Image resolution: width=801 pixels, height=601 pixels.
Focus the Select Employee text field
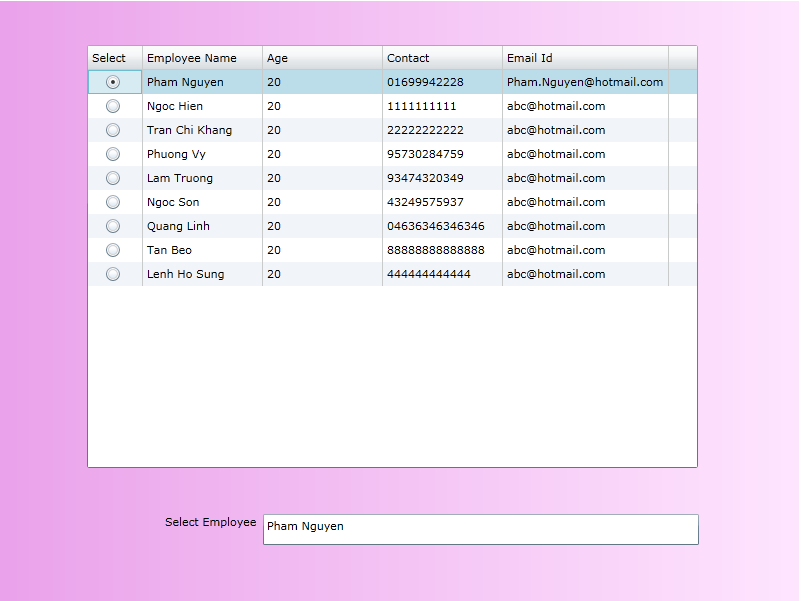coord(480,529)
